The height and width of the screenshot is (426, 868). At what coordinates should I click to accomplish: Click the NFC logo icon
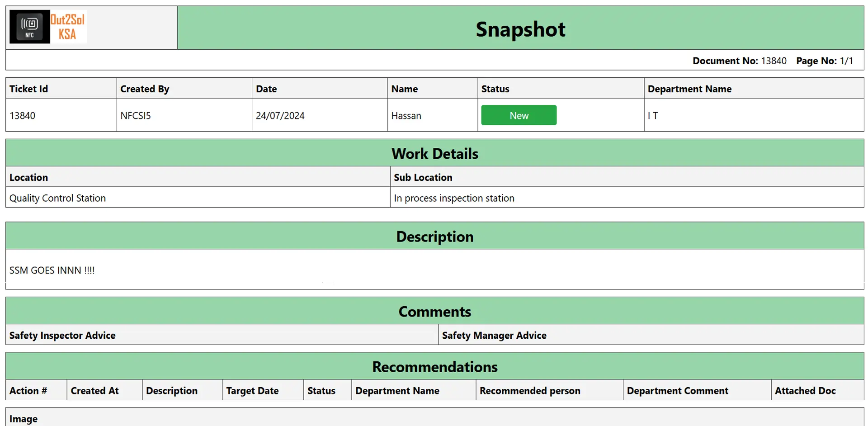tap(29, 27)
